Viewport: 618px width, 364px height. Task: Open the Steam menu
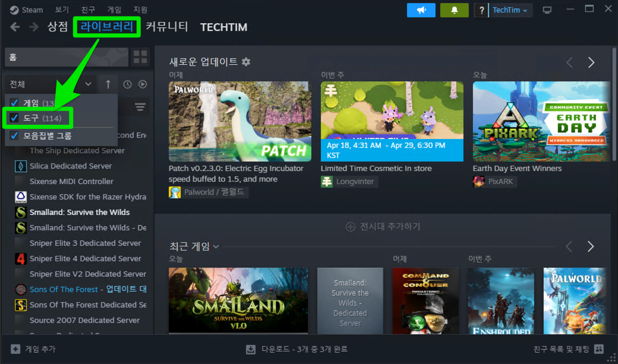click(x=32, y=10)
